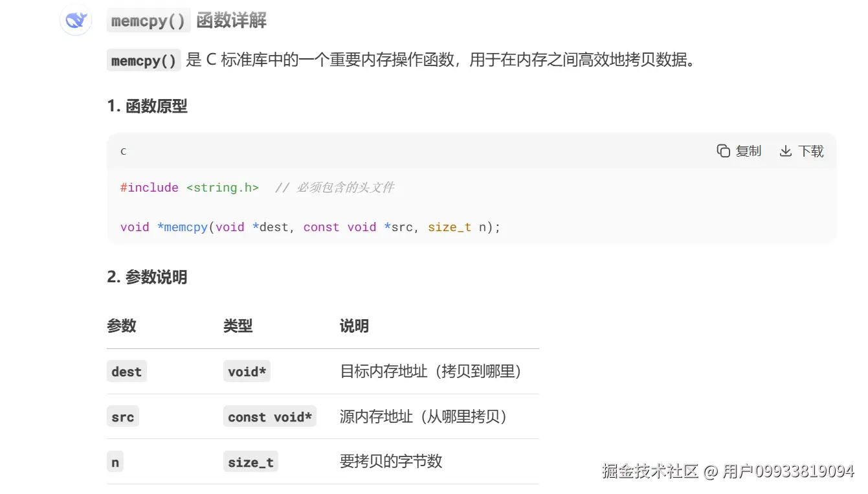The width and height of the screenshot is (868, 494).
Task: Click the '1. 函数原型' section heading
Action: pyautogui.click(x=148, y=106)
